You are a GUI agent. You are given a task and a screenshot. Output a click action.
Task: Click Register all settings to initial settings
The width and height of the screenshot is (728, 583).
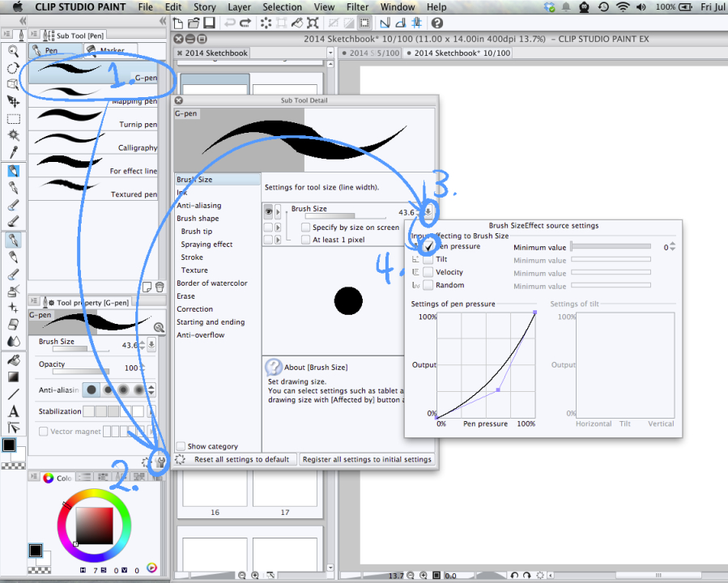(367, 459)
